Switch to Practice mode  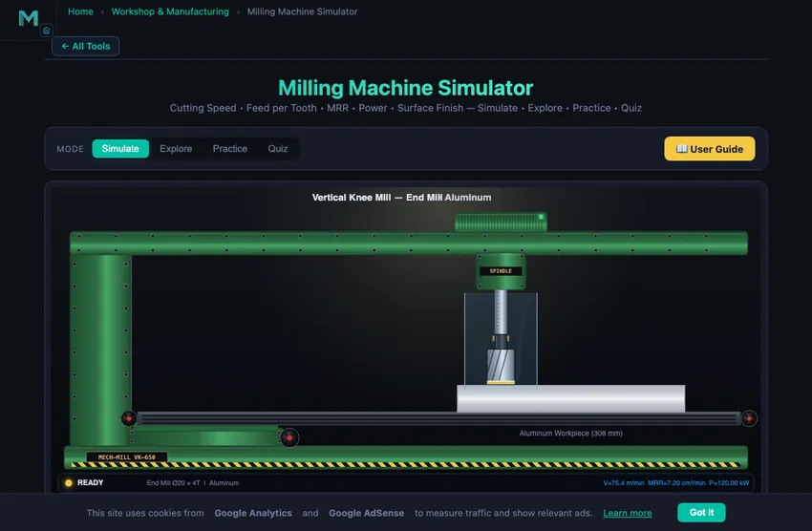(x=230, y=149)
